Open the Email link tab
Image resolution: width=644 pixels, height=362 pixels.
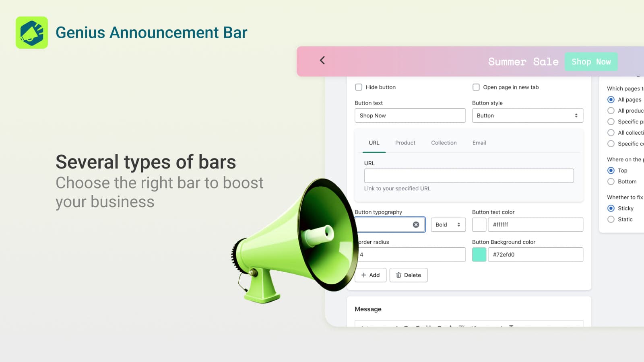coord(479,143)
